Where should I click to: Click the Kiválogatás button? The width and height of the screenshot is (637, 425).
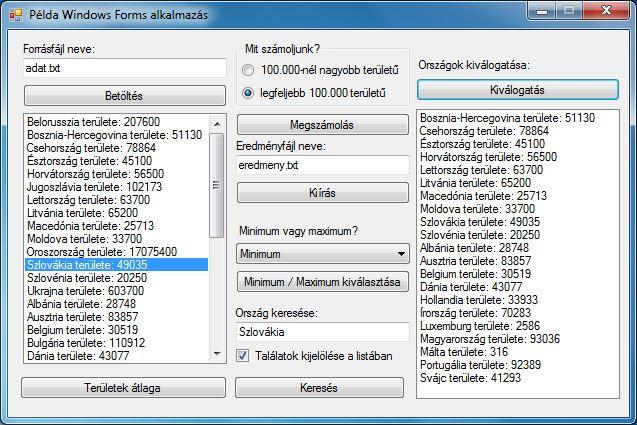tap(518, 90)
